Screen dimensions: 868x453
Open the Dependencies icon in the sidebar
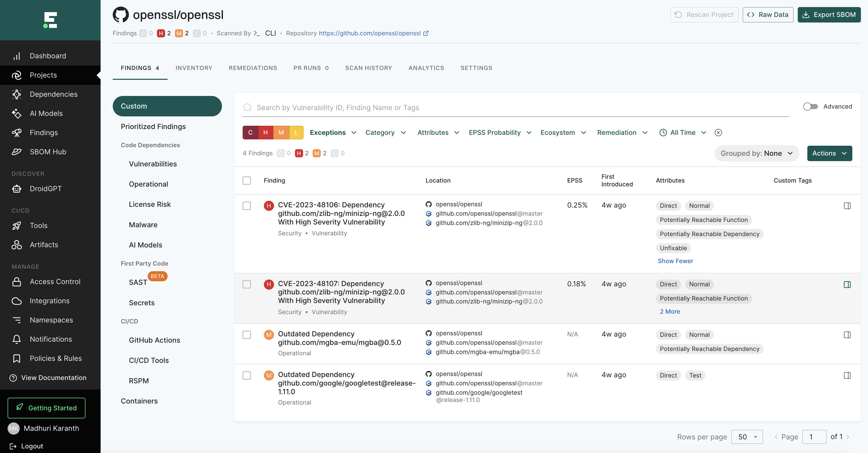pos(16,94)
